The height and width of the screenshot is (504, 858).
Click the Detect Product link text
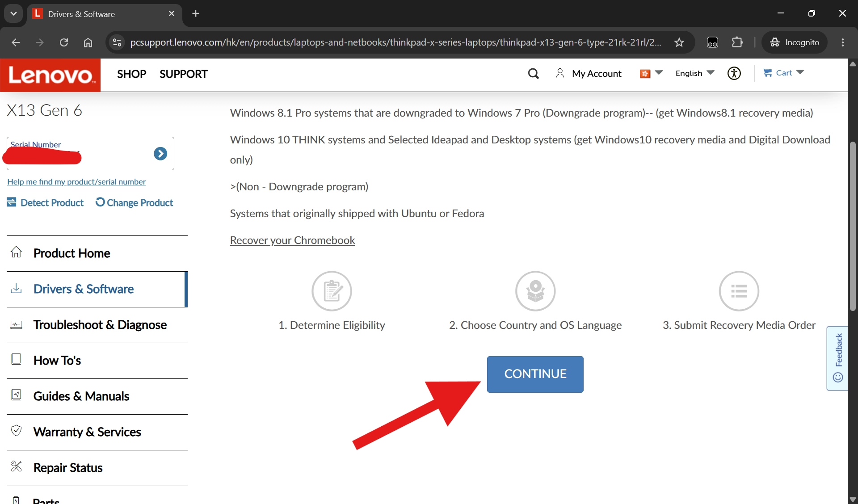(52, 203)
